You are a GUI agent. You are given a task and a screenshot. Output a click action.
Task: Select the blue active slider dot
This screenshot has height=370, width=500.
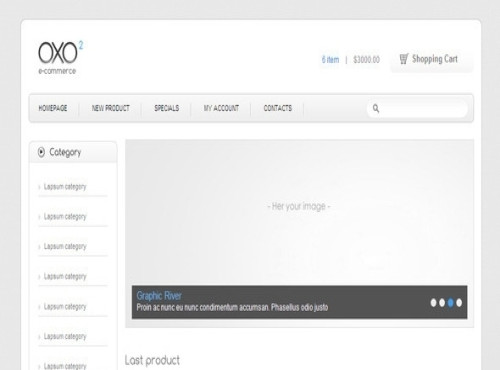tap(451, 303)
